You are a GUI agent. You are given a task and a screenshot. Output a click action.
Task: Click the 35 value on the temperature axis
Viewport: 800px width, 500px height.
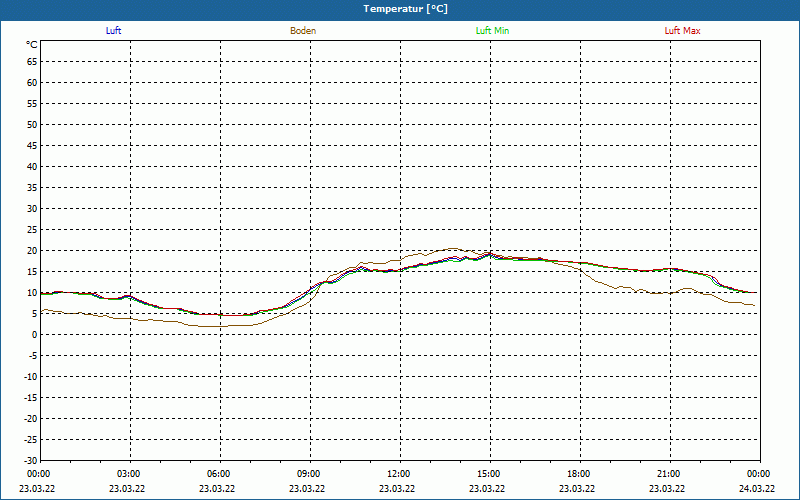pos(32,188)
